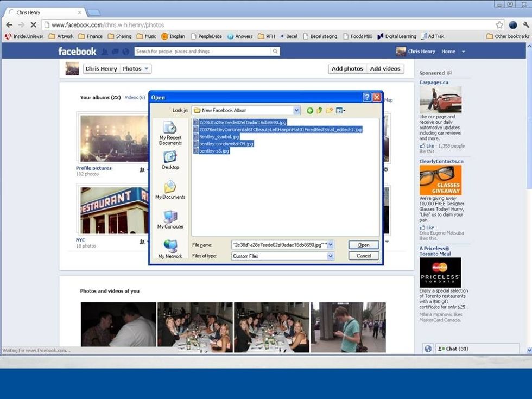Click the Open button in dialog
Viewport: 532px width, 399px height.
[364, 245]
